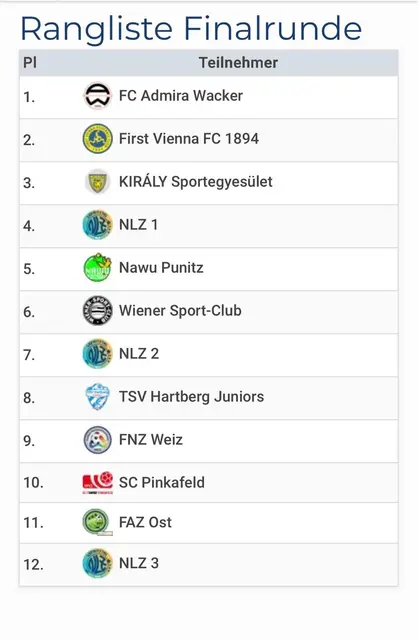
Task: Open the Nawu Punitz frog logo
Action: tap(97, 268)
